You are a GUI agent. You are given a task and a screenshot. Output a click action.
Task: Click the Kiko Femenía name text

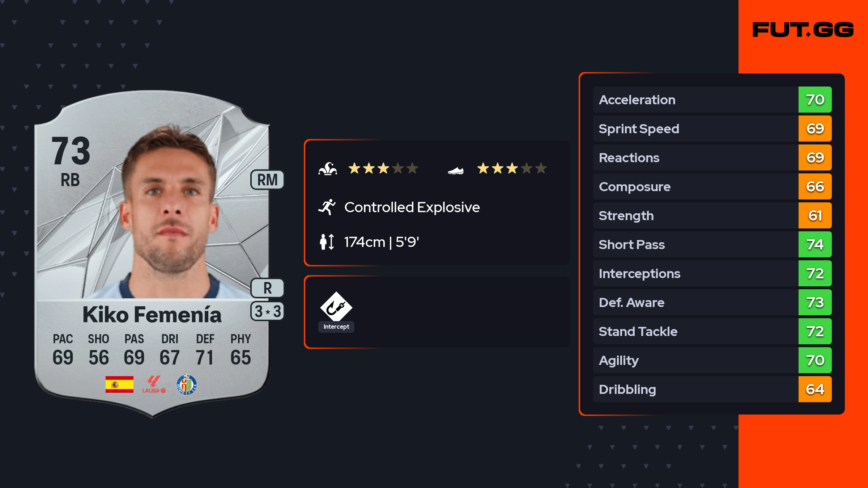tap(152, 315)
